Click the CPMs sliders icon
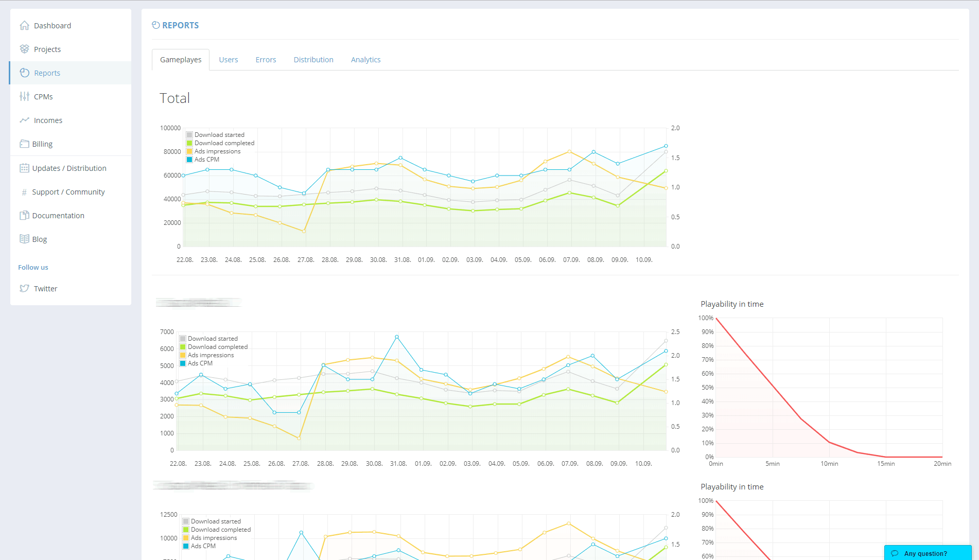Viewport: 979px width, 560px height. [24, 96]
